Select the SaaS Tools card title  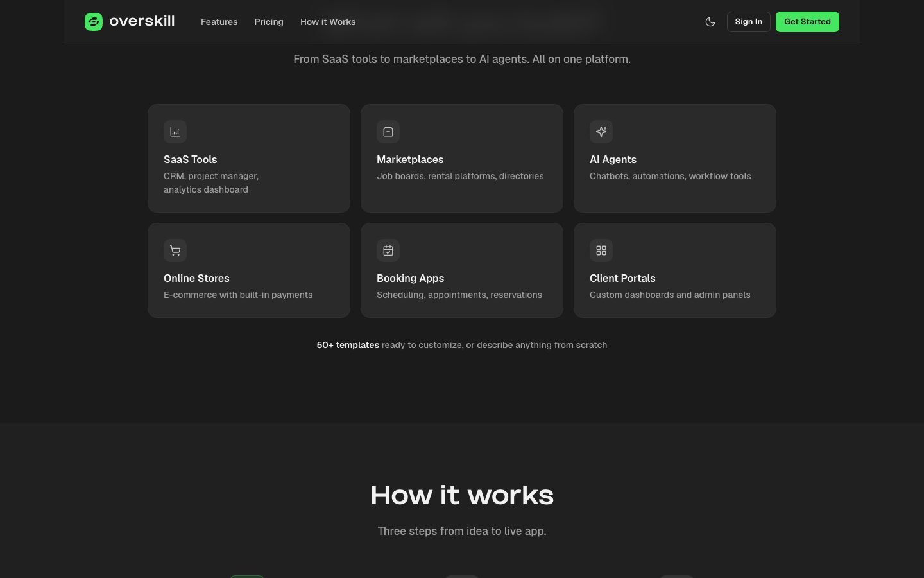(x=191, y=159)
